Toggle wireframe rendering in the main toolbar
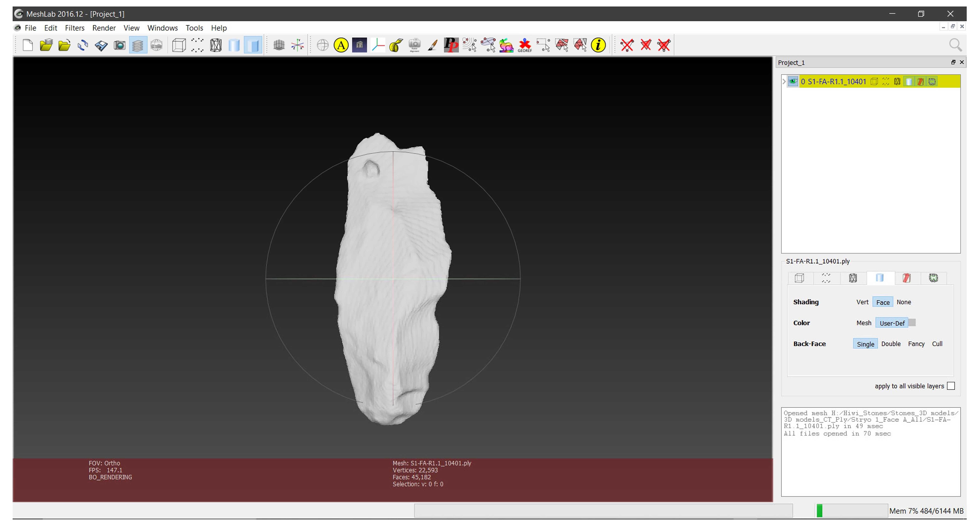This screenshot has height=521, width=980. pyautogui.click(x=216, y=45)
